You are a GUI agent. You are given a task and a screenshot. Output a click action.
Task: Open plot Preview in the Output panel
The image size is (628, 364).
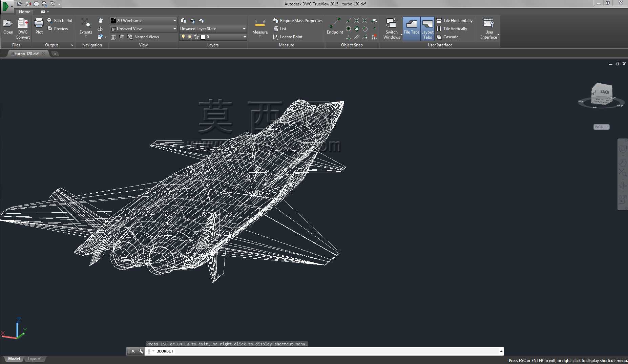tap(58, 28)
